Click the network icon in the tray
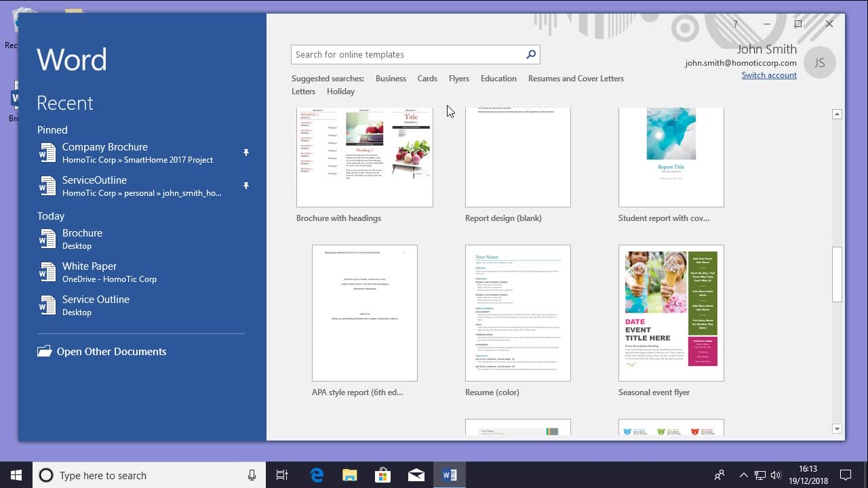This screenshot has width=868, height=488. click(x=760, y=475)
